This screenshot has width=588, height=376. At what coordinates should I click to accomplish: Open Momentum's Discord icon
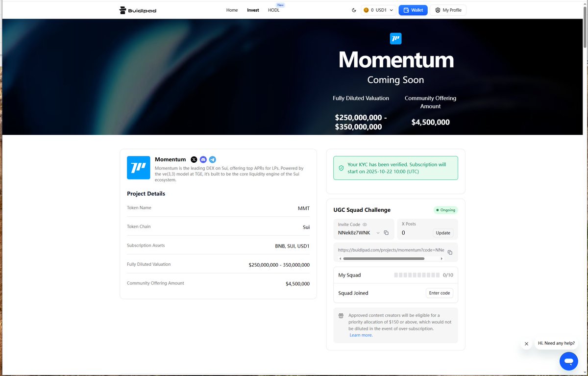point(203,159)
